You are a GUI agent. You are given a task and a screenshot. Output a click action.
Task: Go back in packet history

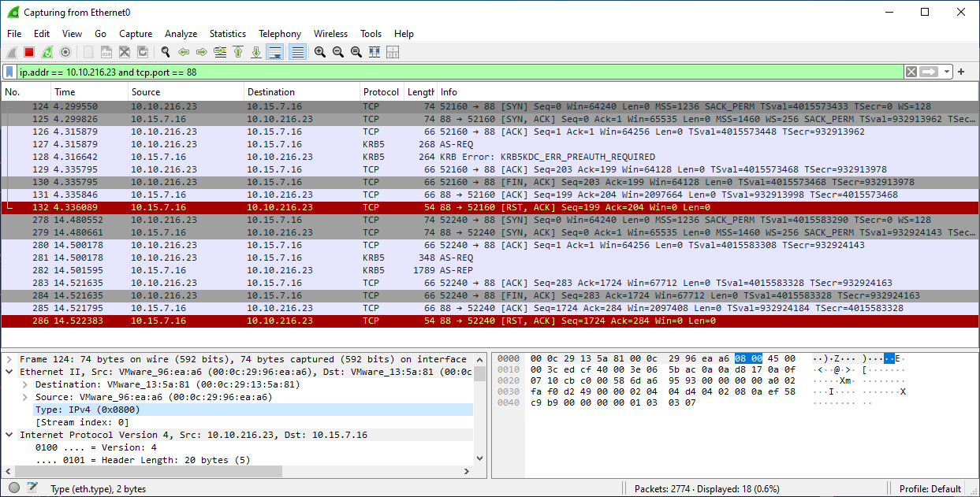coord(184,52)
